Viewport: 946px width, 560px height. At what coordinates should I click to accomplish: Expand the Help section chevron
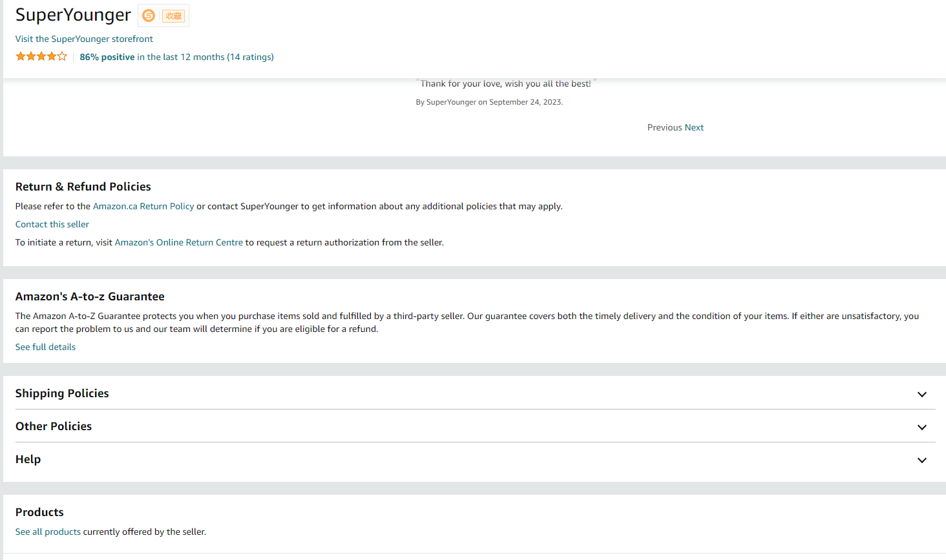click(x=922, y=460)
